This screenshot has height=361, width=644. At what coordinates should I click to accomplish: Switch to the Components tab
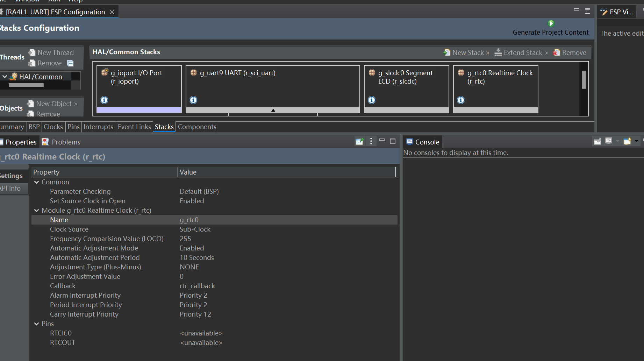(x=197, y=127)
